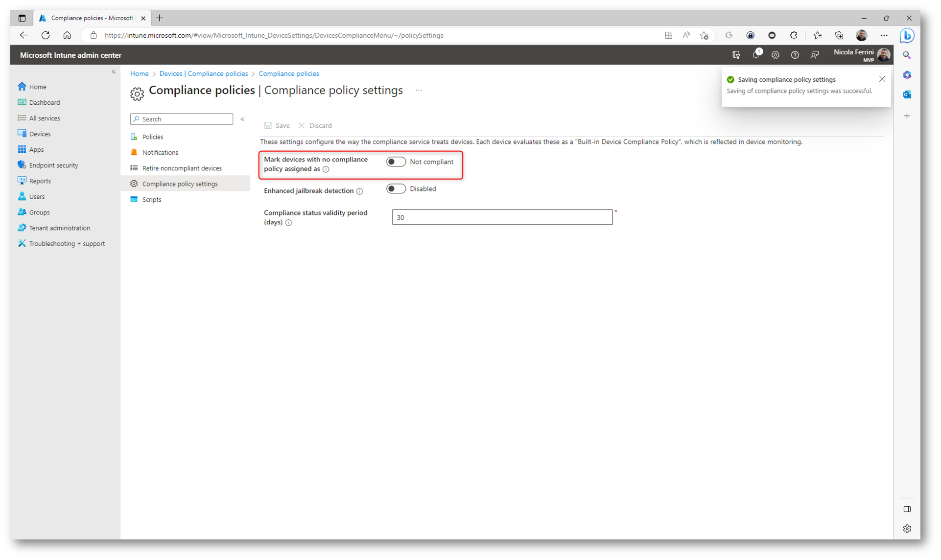Image resolution: width=941 pixels, height=560 pixels.
Task: Open the feedback icon in header
Action: tap(814, 55)
